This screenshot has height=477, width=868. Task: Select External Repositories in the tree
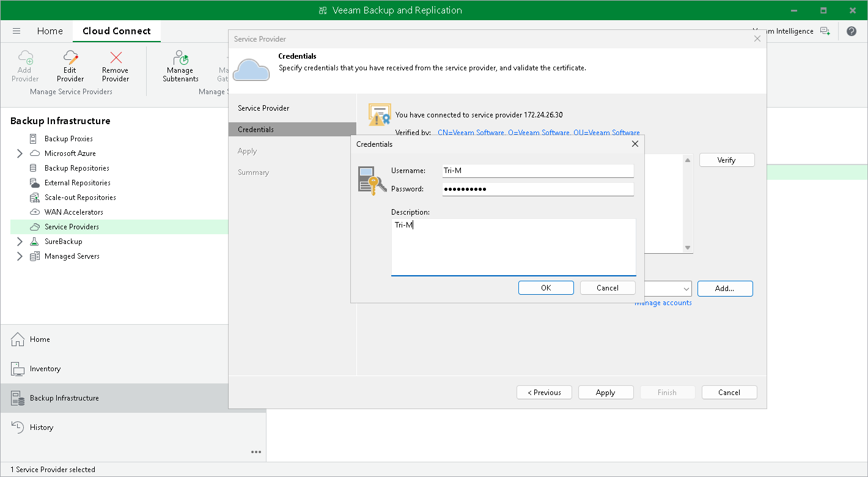pos(78,183)
